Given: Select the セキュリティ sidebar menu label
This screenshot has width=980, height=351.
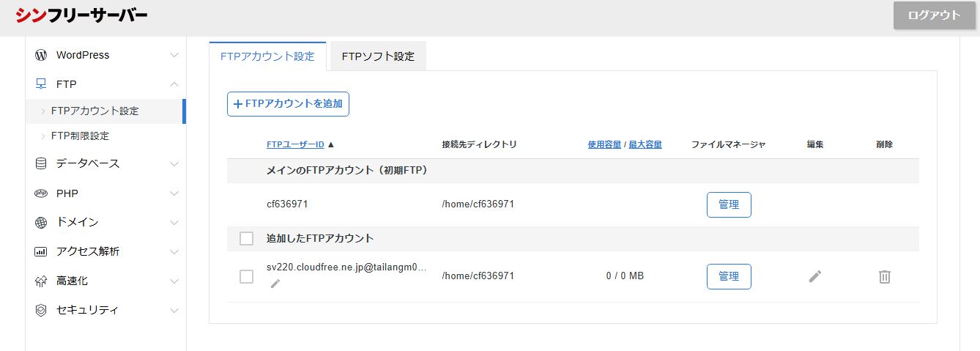Looking at the screenshot, I should point(88,310).
